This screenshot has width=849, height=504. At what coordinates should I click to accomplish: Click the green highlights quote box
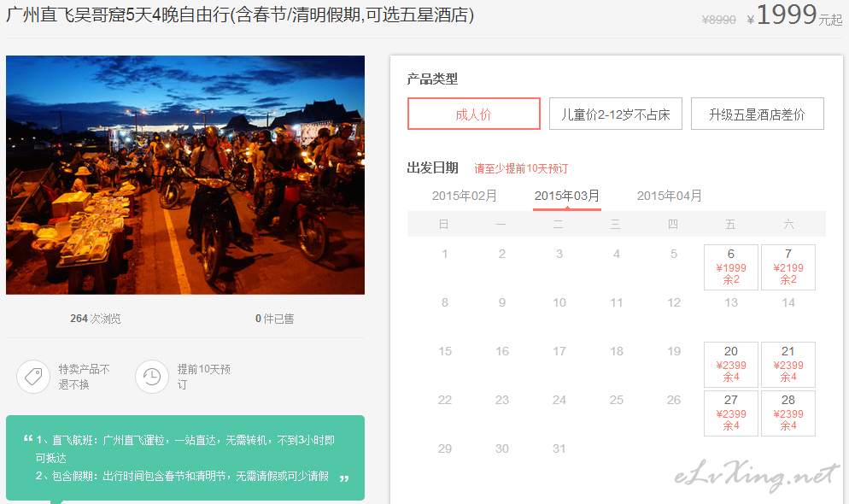185,458
